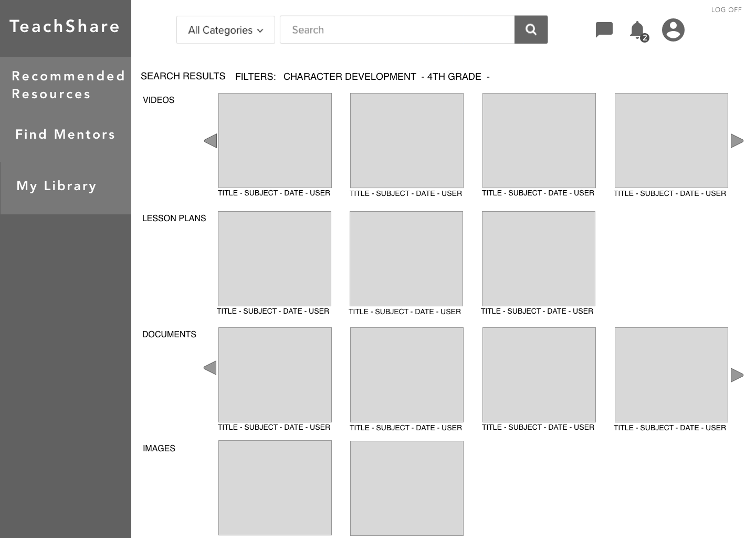Click the Log Off link
The image size is (756, 538).
tap(726, 10)
